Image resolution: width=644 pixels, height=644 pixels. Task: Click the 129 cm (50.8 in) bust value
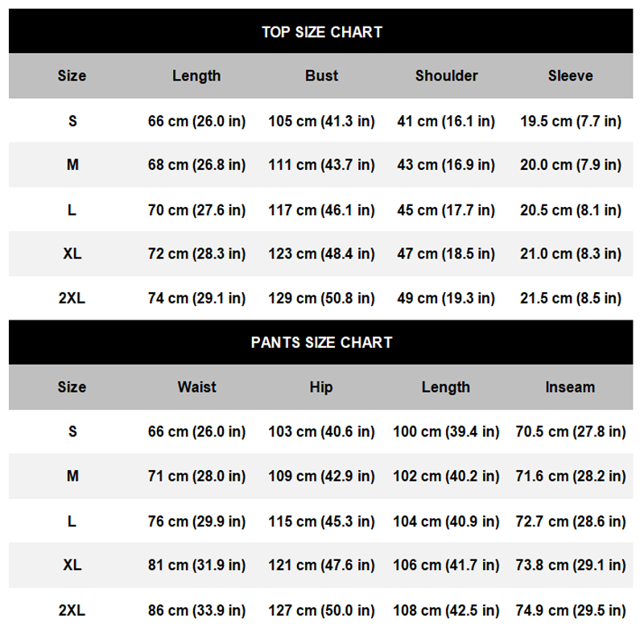(x=321, y=298)
